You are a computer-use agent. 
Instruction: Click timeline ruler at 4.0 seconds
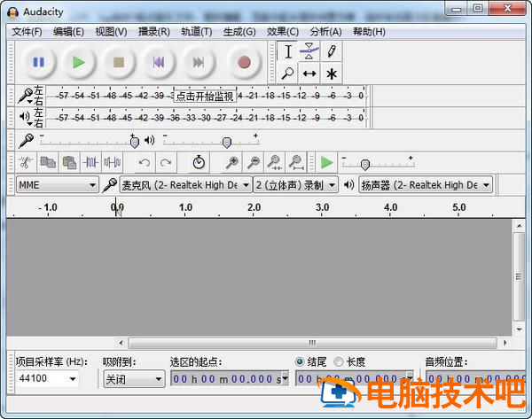390,207
